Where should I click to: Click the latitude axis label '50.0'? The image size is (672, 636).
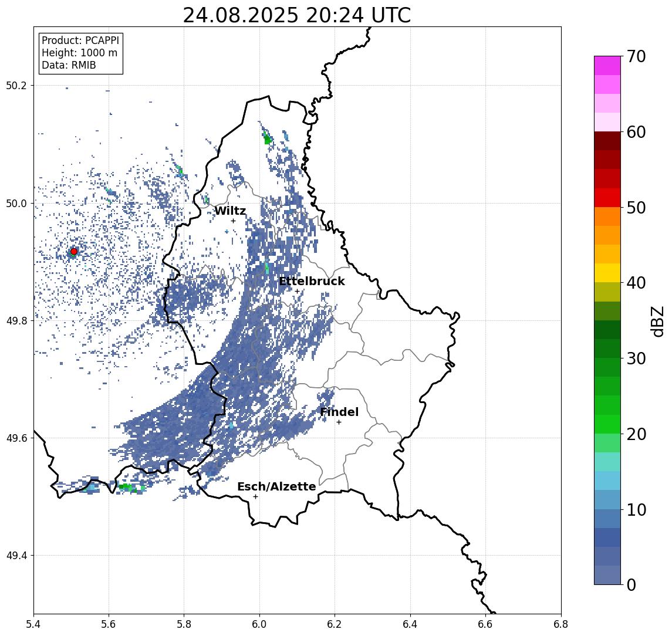click(x=16, y=203)
